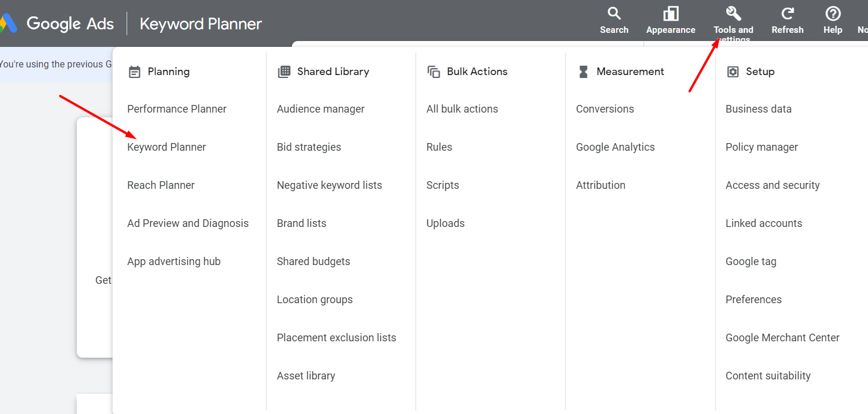The image size is (868, 414).
Task: Go to Location groups
Action: [315, 300]
